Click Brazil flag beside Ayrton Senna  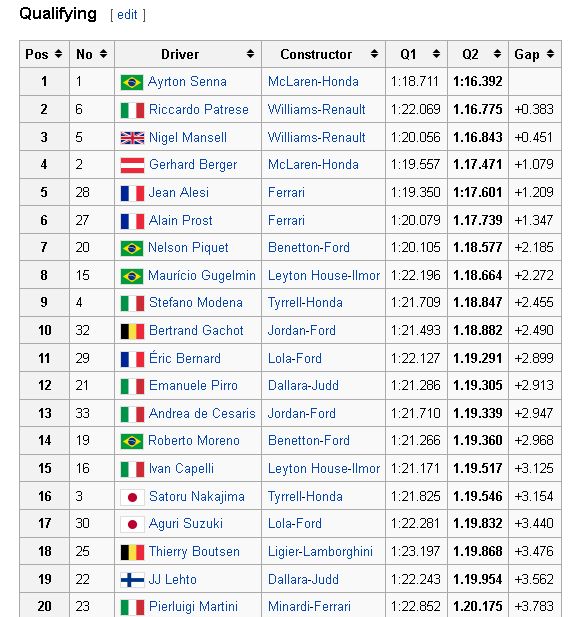point(132,82)
